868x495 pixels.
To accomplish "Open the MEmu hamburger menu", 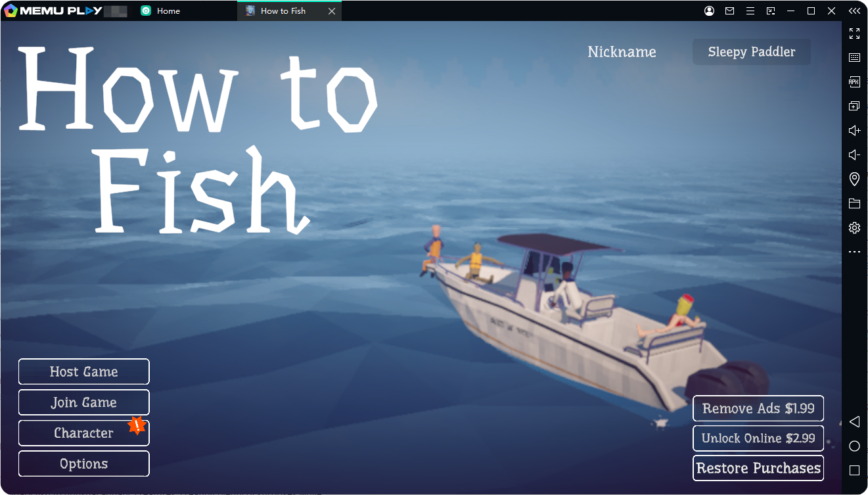I will 750,11.
